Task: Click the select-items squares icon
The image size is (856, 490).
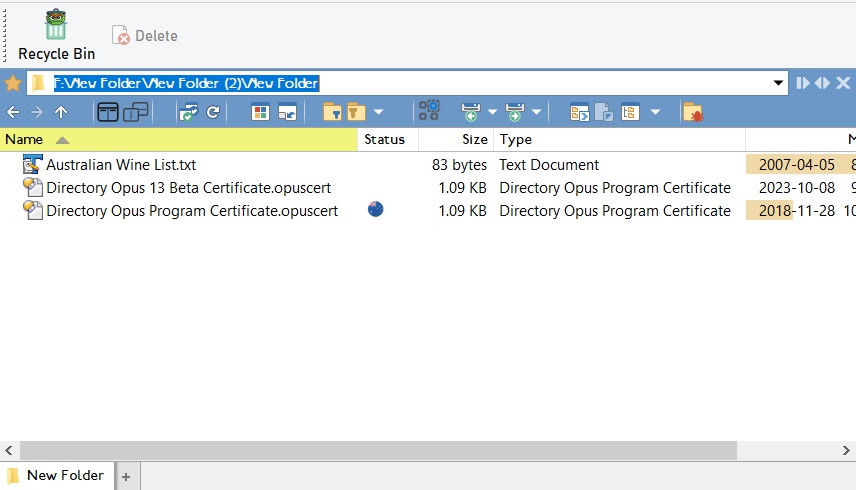Action: pos(429,110)
